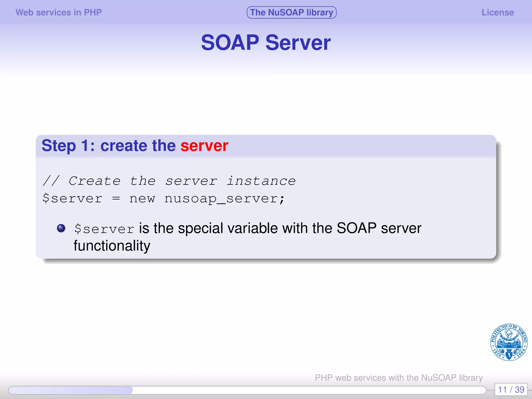Image resolution: width=532 pixels, height=399 pixels.
Task: Click the empty part of progress bar
Action: click(x=309, y=390)
